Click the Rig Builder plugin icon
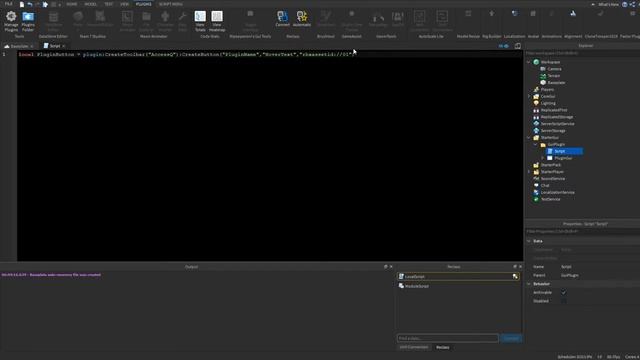This screenshot has height=360, width=640. [491, 13]
